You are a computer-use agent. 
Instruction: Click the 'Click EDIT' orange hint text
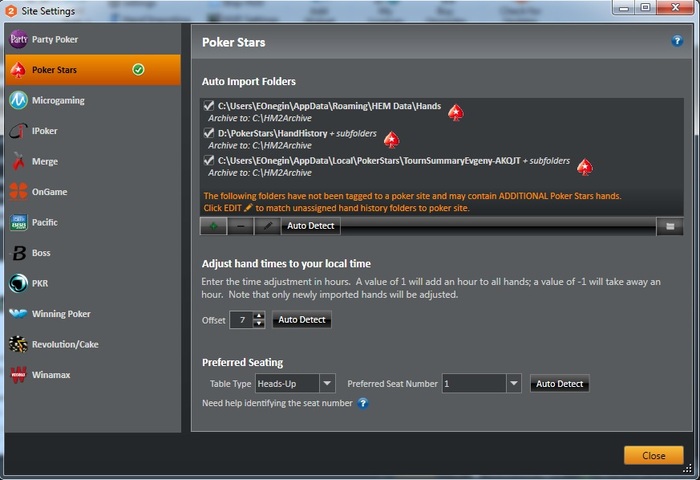(337, 208)
